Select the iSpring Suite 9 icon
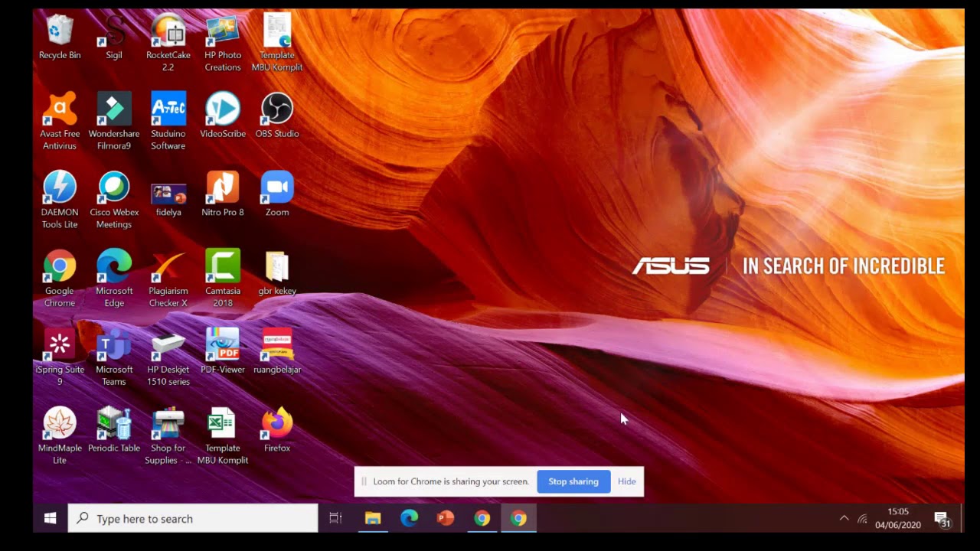The image size is (980, 551). 60,357
